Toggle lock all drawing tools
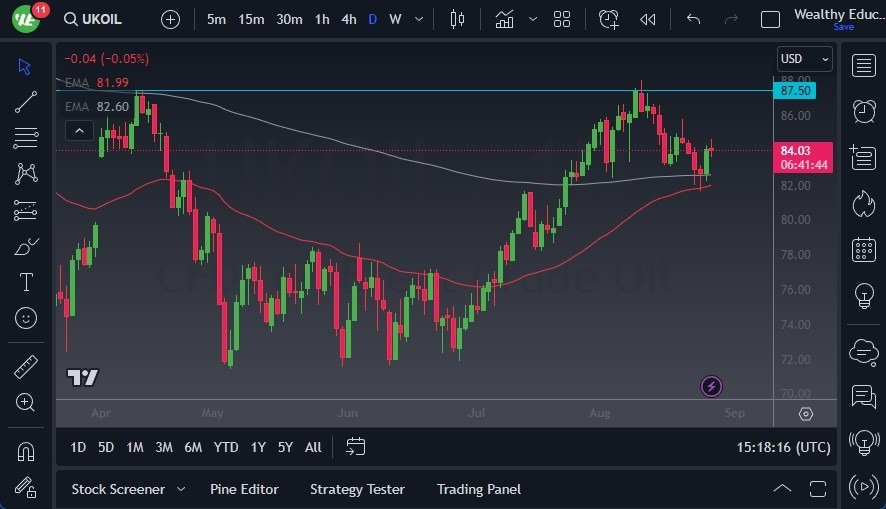This screenshot has width=886, height=509. (x=25, y=488)
